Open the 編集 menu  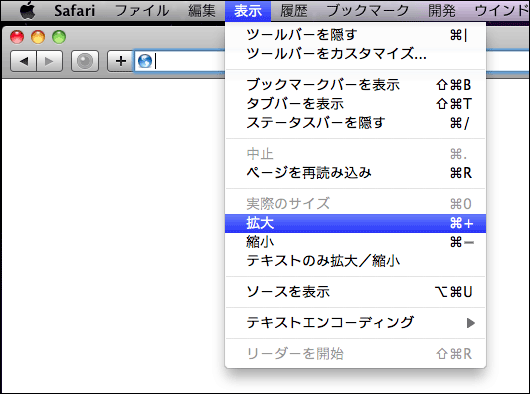(201, 10)
